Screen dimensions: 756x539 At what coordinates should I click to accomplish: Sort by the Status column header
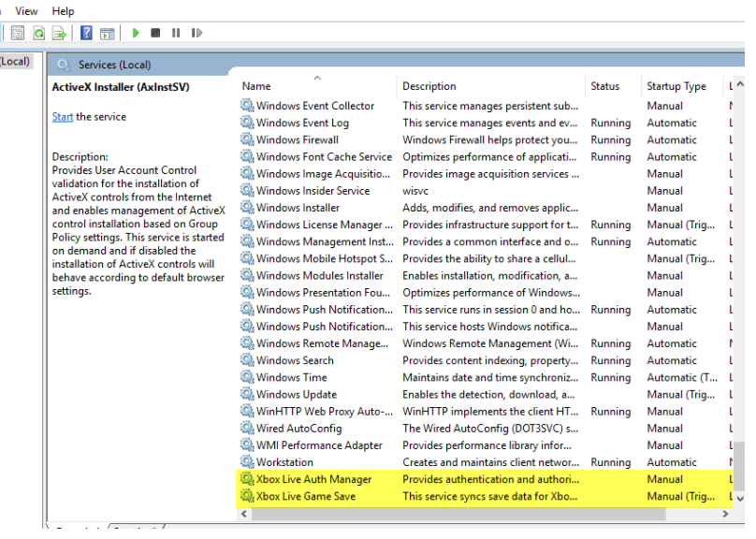click(604, 86)
